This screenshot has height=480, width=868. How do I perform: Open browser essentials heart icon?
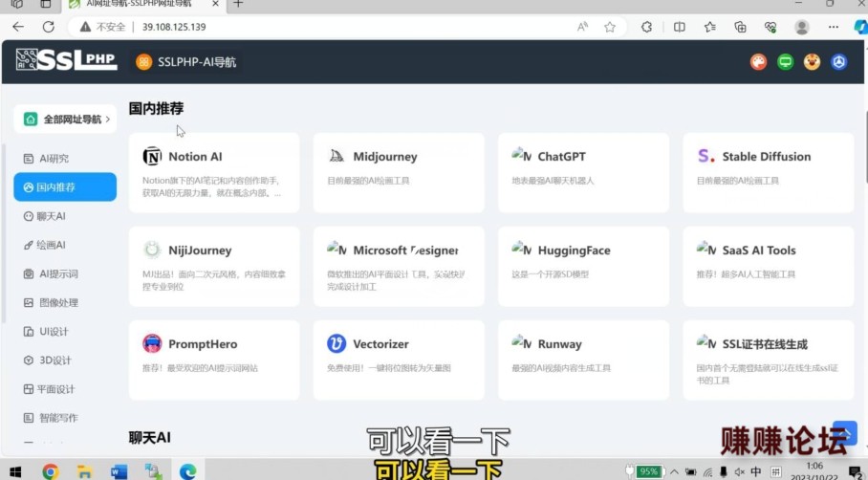(x=770, y=27)
